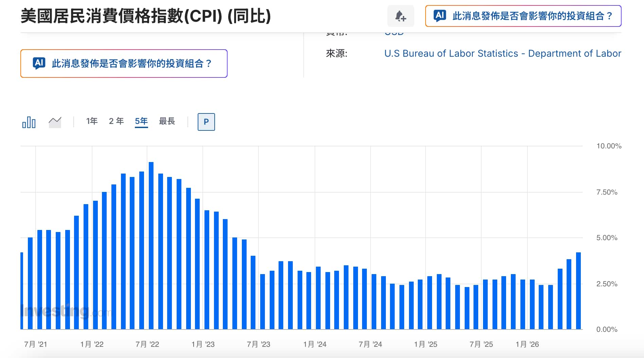Click the 7月 '21 axis label
Image resolution: width=644 pixels, height=358 pixels.
(36, 344)
